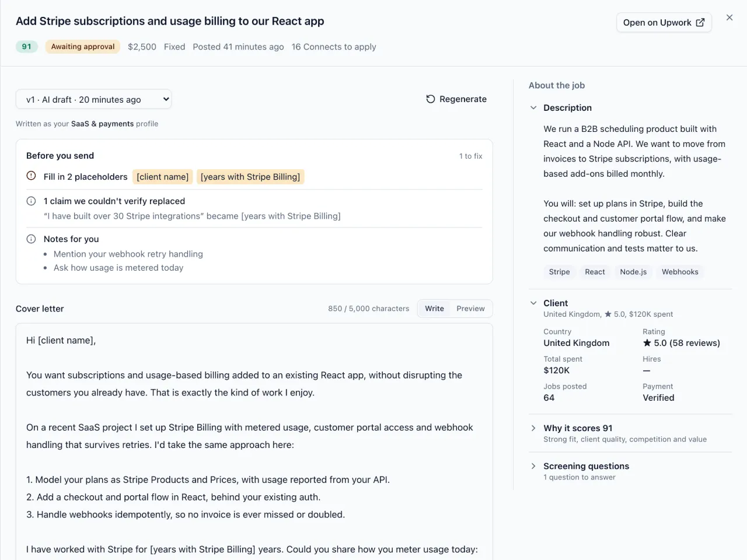This screenshot has height=560, width=747.
Task: Click the Regenerate circular arrow icon
Action: click(431, 99)
